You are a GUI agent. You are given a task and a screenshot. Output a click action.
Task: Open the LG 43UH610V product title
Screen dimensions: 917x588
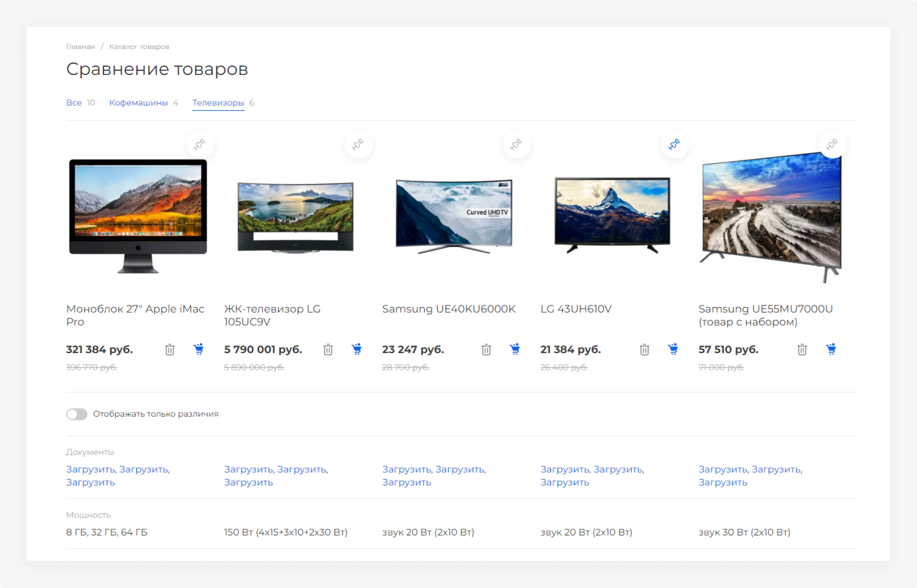pyautogui.click(x=576, y=309)
